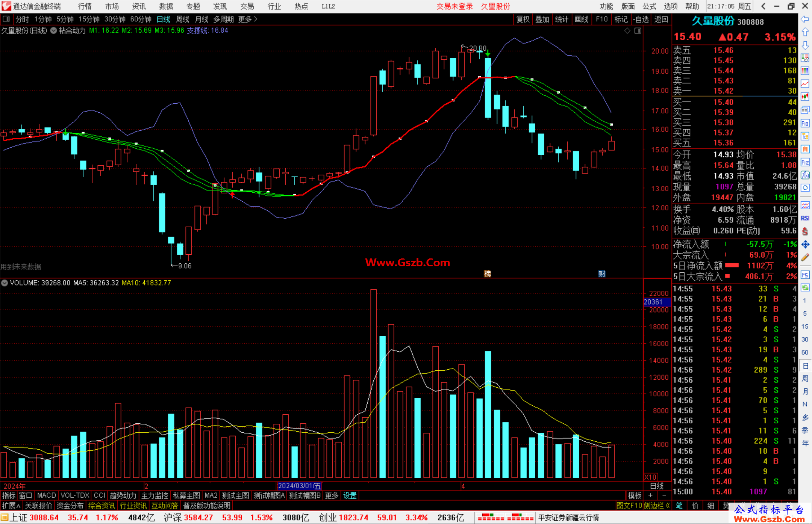Open the 综合资讯 bottom tab
Screen dimensions: 812x524
[x=102, y=506]
